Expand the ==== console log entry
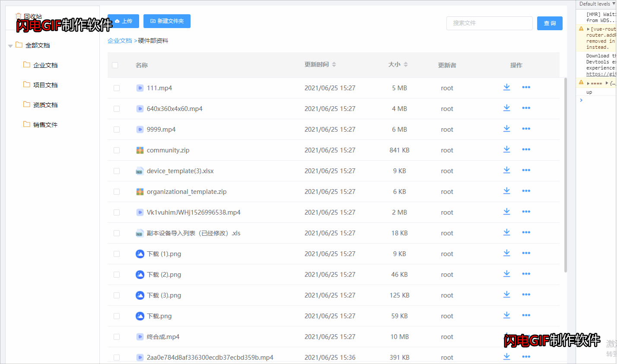The height and width of the screenshot is (364, 617). pyautogui.click(x=588, y=83)
